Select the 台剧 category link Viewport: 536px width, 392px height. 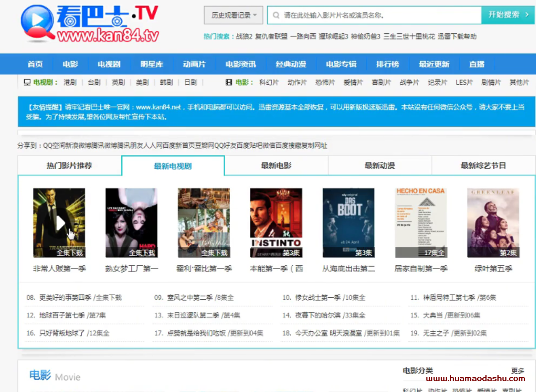[94, 82]
